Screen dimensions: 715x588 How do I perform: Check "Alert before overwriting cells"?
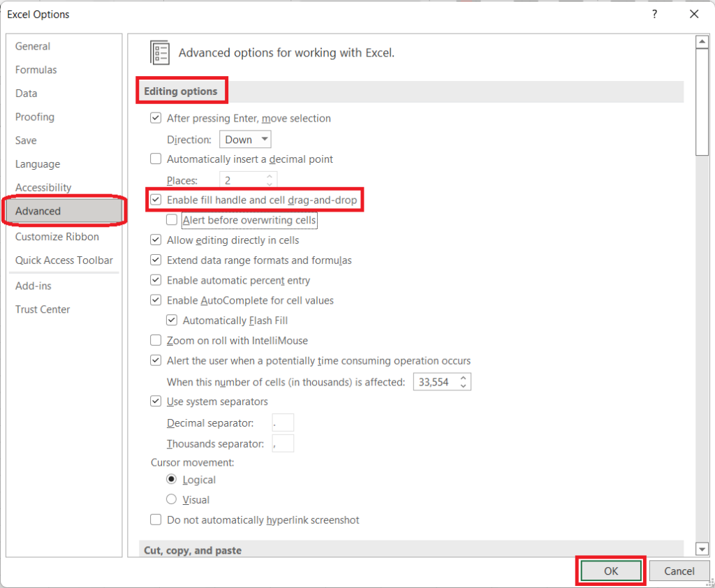(171, 219)
